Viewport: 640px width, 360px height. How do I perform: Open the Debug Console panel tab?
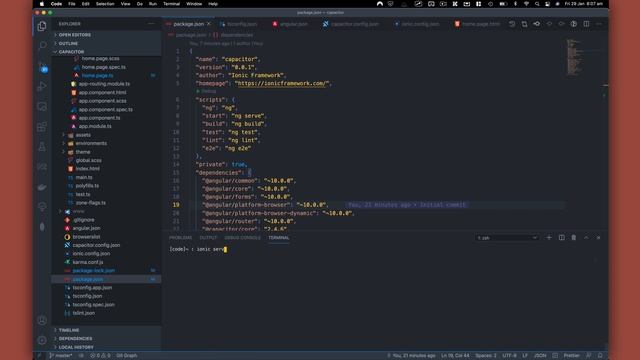click(x=242, y=238)
